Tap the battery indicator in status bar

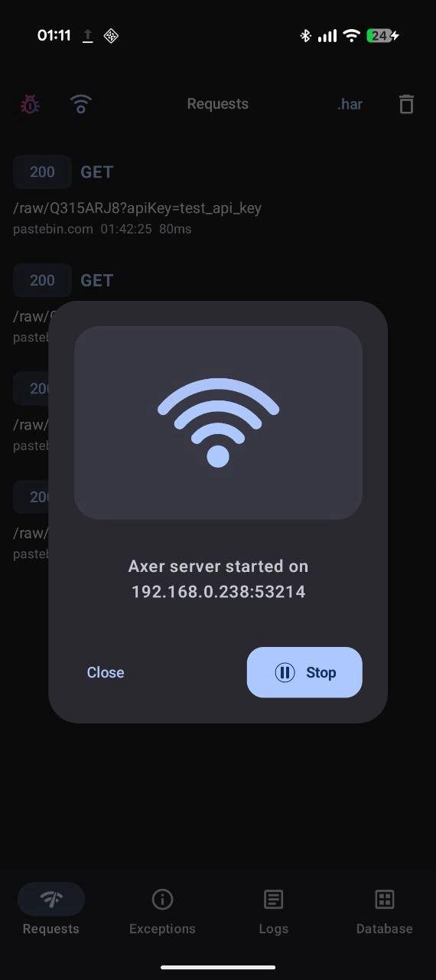382,35
